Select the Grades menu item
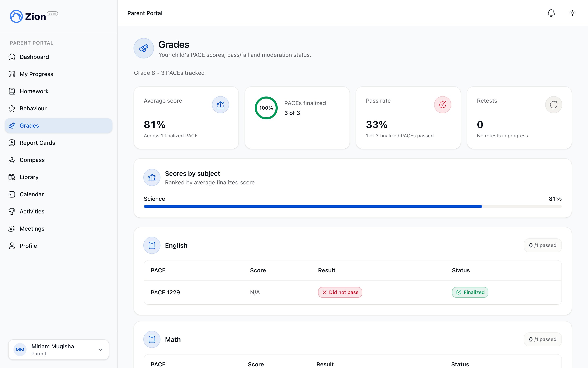 click(x=59, y=126)
